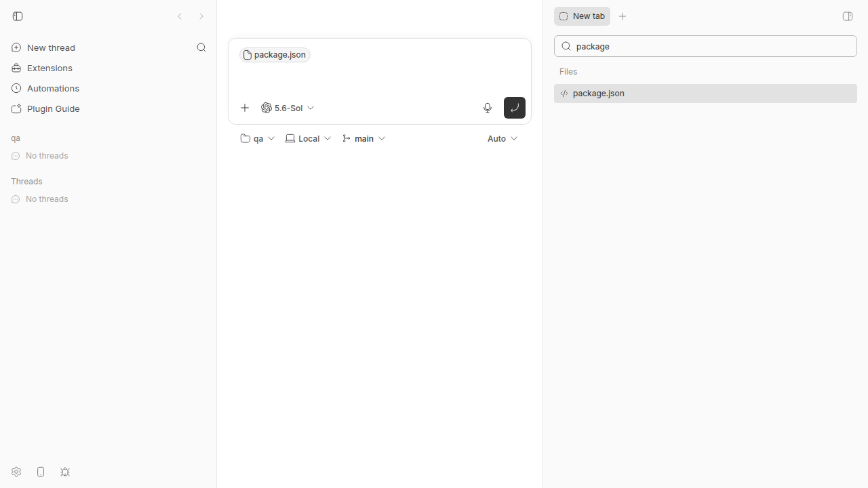Screen dimensions: 868x488
Task: Click the mobile device icon at bottom
Action: pos(41,472)
